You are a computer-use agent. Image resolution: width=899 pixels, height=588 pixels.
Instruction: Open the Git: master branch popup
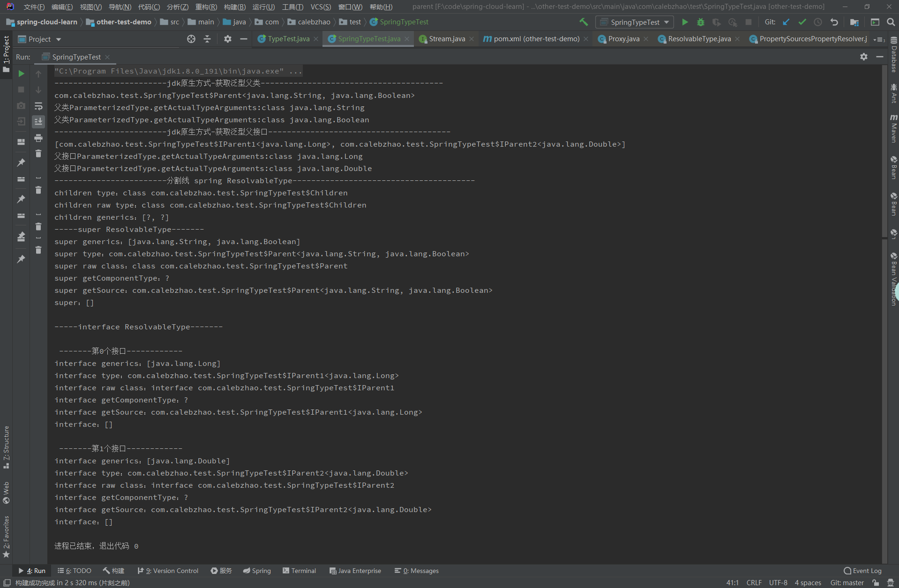point(847,583)
